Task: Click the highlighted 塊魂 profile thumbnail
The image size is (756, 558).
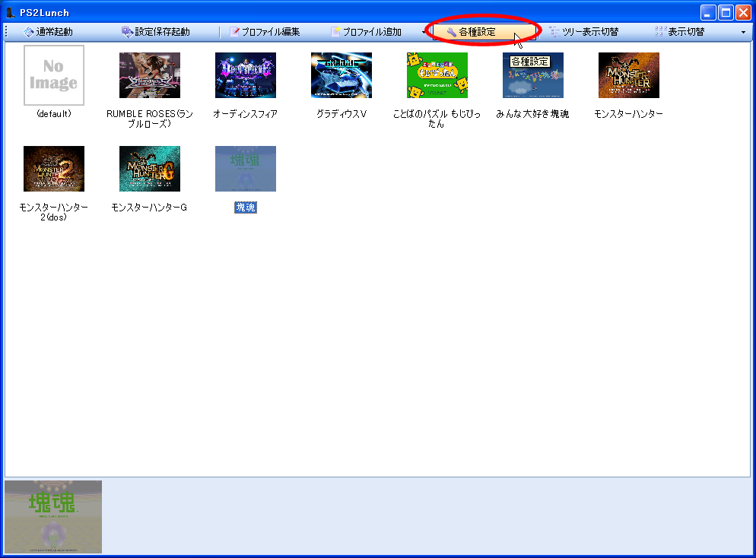Action: (246, 169)
